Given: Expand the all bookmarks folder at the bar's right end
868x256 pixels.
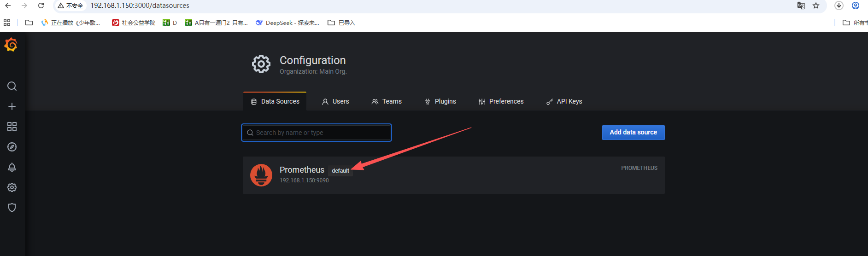Looking at the screenshot, I should (855, 23).
